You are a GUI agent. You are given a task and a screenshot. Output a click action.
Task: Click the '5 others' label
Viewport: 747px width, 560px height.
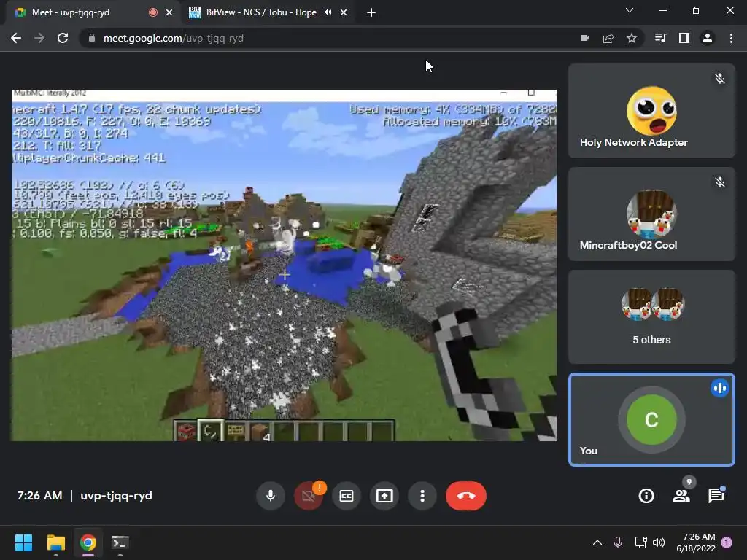[x=651, y=340]
